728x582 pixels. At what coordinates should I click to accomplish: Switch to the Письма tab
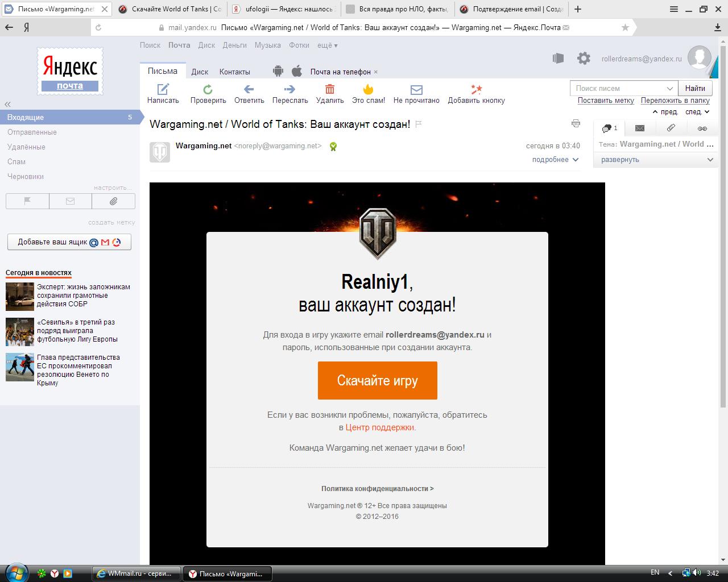coord(163,71)
